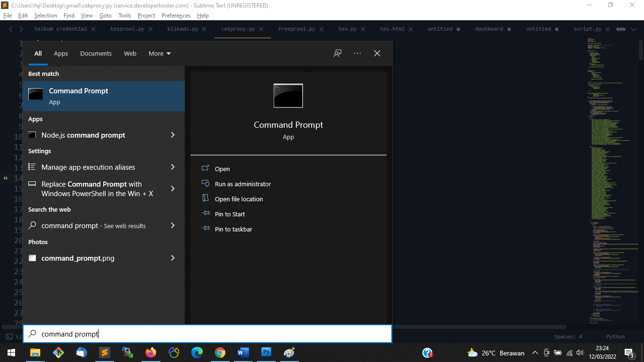Open the File menu in Sublime Text
644x362 pixels.
[x=8, y=15]
